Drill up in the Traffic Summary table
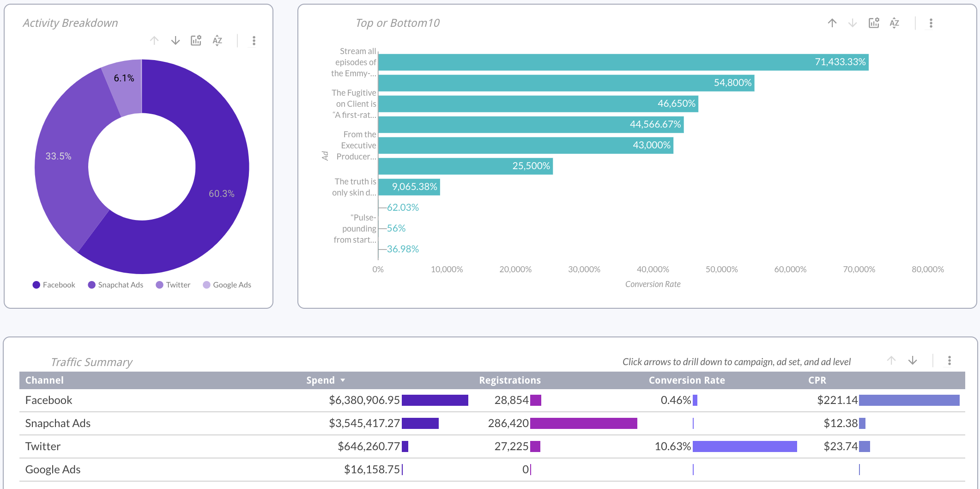Screen dimensions: 980x489 (x=891, y=361)
